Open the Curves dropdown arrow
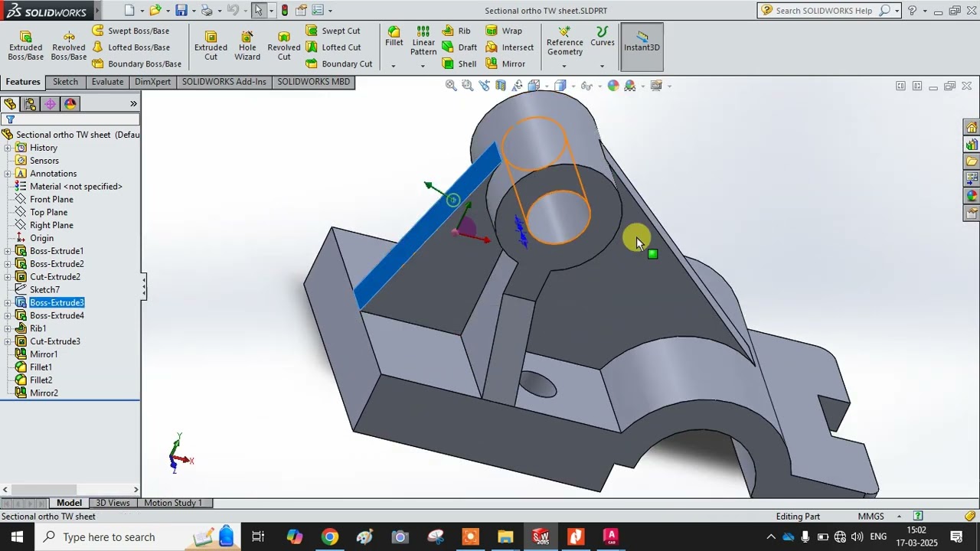Screen dimensions: 980x551 click(602, 66)
